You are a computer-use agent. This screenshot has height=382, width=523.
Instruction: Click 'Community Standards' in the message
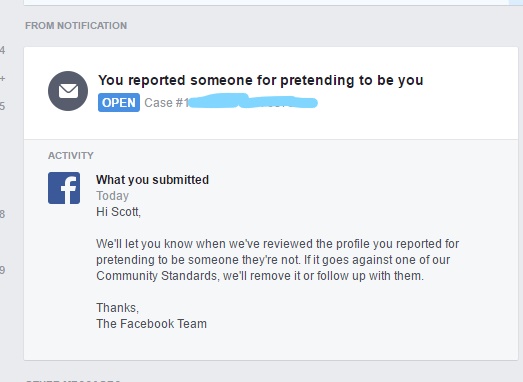(157, 276)
